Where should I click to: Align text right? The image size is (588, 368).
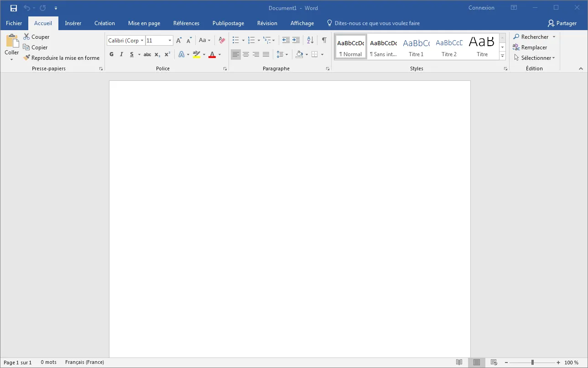tap(256, 54)
